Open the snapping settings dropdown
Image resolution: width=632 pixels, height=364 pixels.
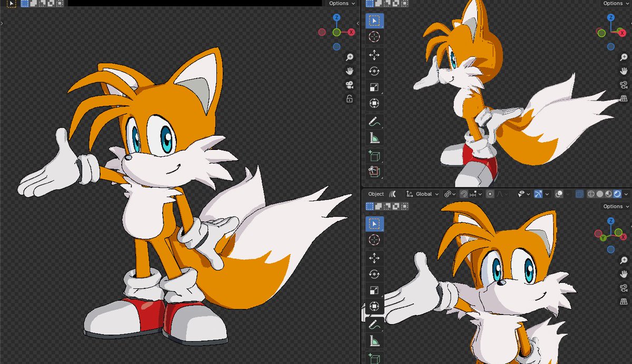point(476,194)
